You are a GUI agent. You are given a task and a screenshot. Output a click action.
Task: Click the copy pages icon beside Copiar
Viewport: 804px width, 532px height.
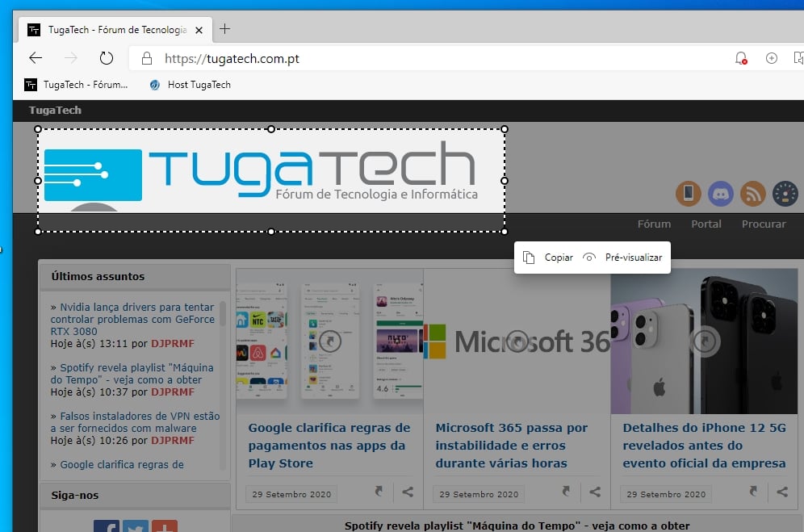529,258
